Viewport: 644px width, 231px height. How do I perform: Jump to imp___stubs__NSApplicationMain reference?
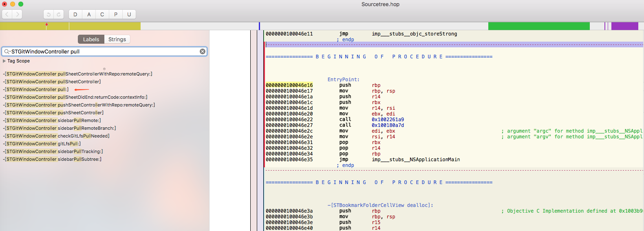click(x=416, y=160)
